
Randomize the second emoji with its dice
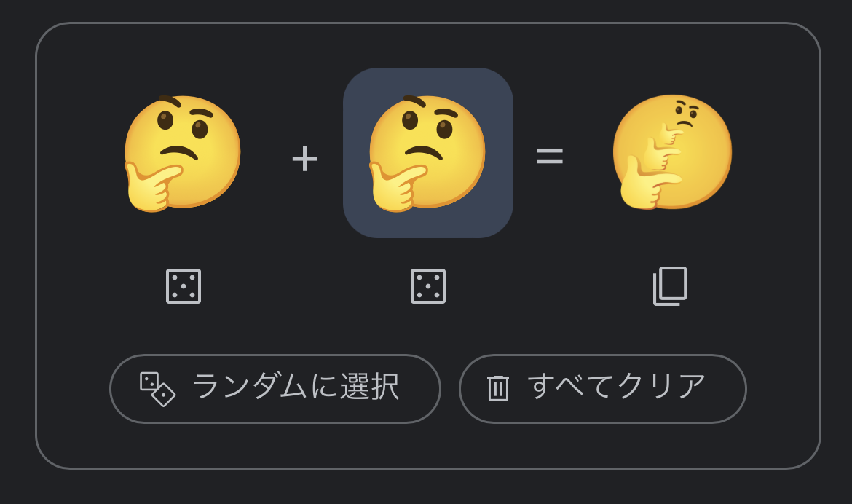click(428, 286)
